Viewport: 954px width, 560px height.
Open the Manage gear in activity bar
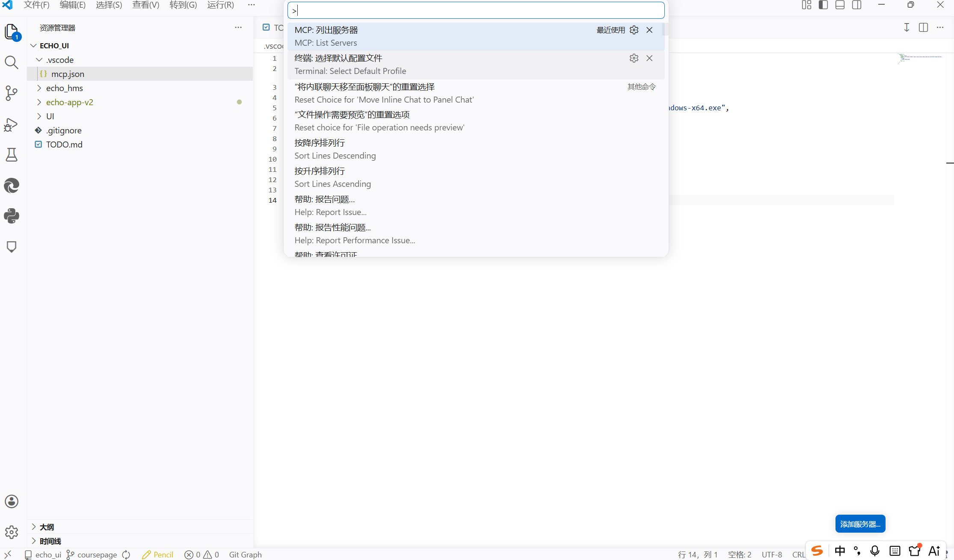pyautogui.click(x=12, y=532)
